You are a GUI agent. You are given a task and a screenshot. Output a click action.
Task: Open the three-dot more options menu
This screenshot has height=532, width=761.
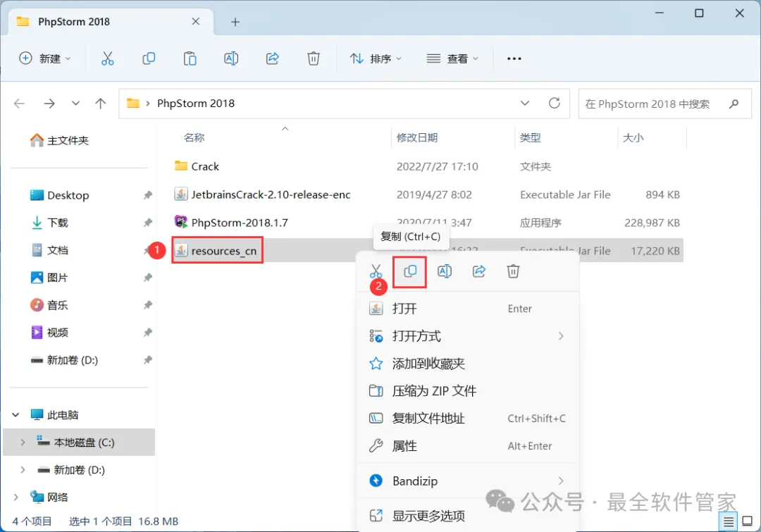pyautogui.click(x=514, y=58)
